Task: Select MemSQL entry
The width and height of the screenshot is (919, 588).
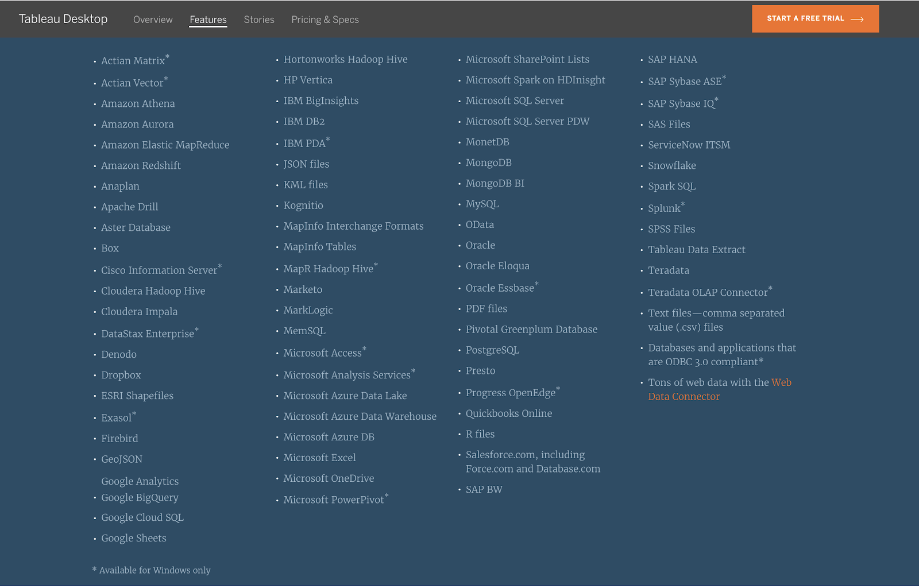Action: (x=304, y=331)
